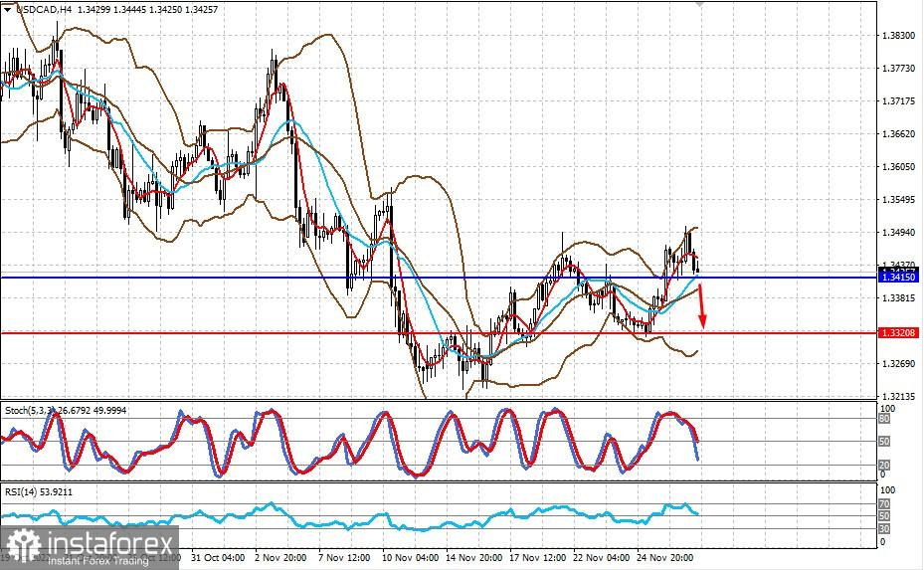This screenshot has width=924, height=570.
Task: Click the blue 1.34150 price tag
Action: point(899,278)
